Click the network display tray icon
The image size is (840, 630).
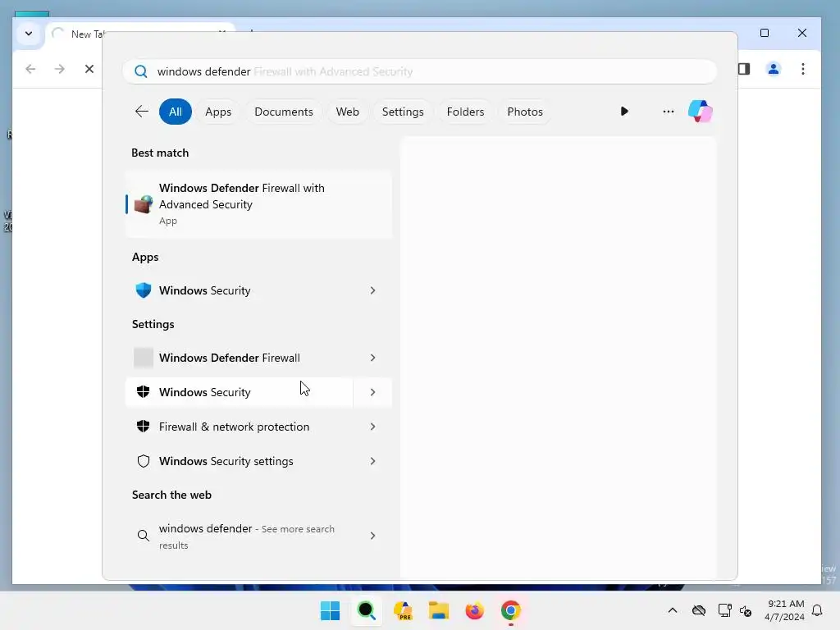[x=724, y=610]
